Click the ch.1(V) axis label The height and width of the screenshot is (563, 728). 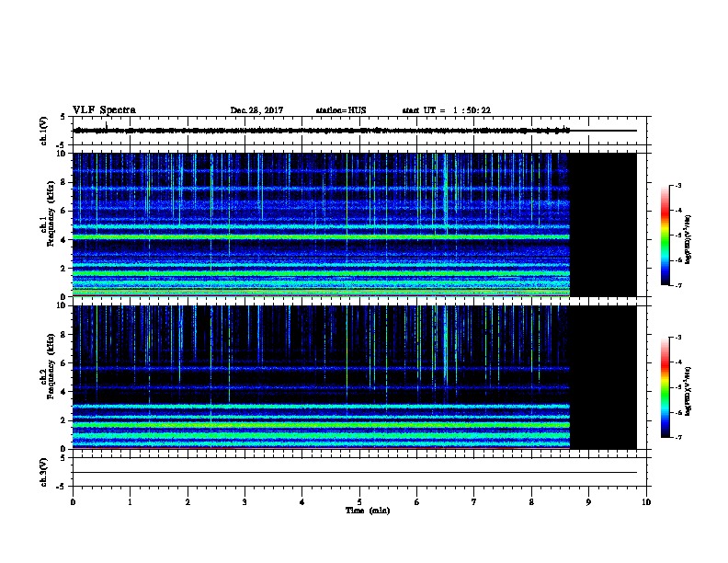click(x=43, y=131)
